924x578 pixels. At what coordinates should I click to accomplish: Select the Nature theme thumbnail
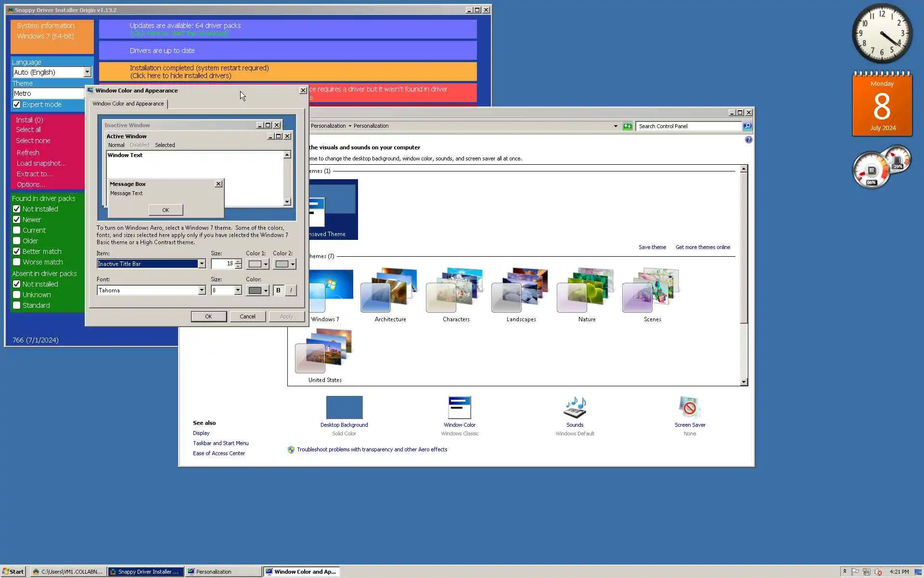pyautogui.click(x=586, y=290)
